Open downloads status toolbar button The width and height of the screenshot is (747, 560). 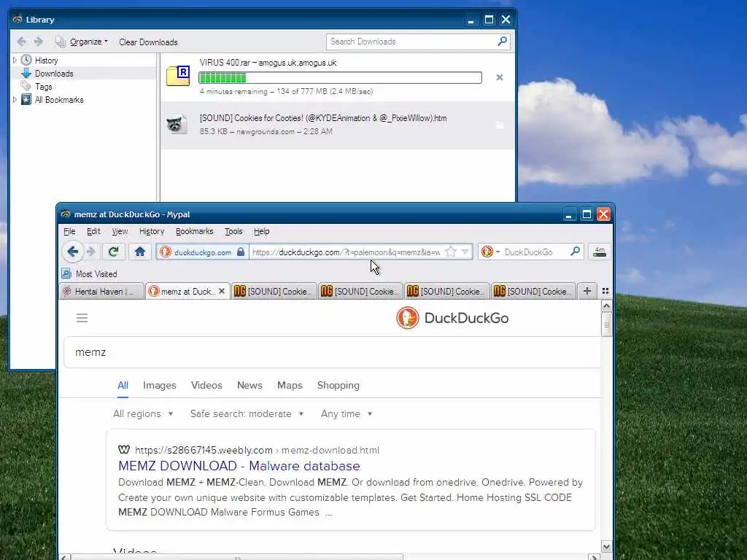[600, 252]
